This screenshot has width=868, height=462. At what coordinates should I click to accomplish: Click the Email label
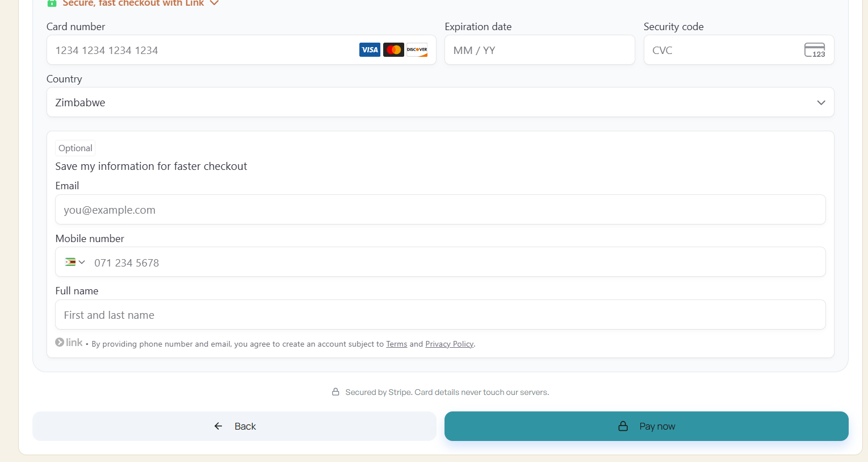67,186
